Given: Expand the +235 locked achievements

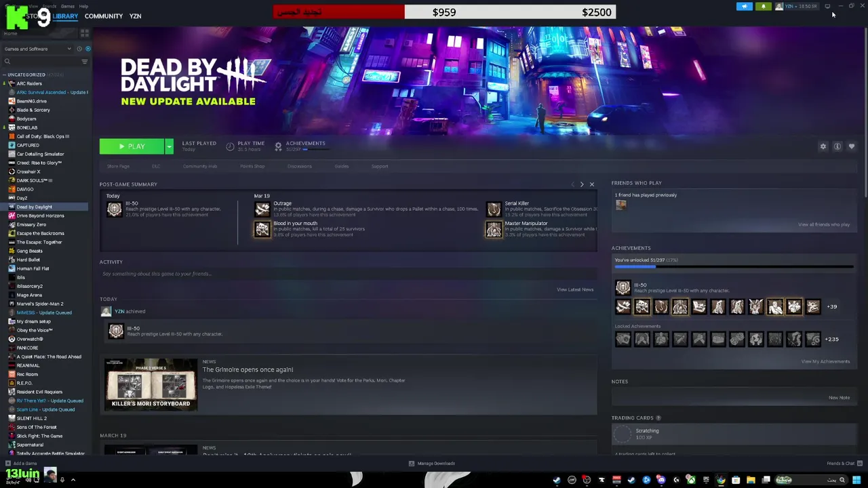Looking at the screenshot, I should tap(831, 339).
